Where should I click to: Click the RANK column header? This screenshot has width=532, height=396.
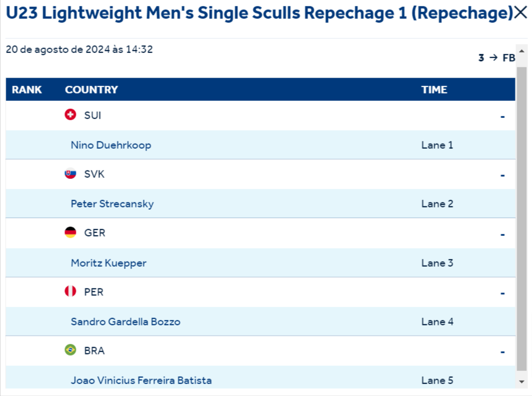click(x=27, y=89)
